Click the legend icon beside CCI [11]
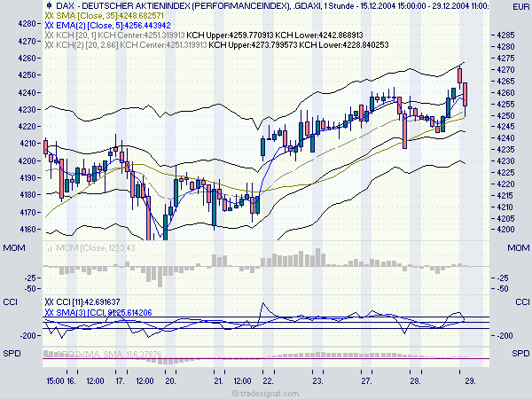 click(x=49, y=302)
